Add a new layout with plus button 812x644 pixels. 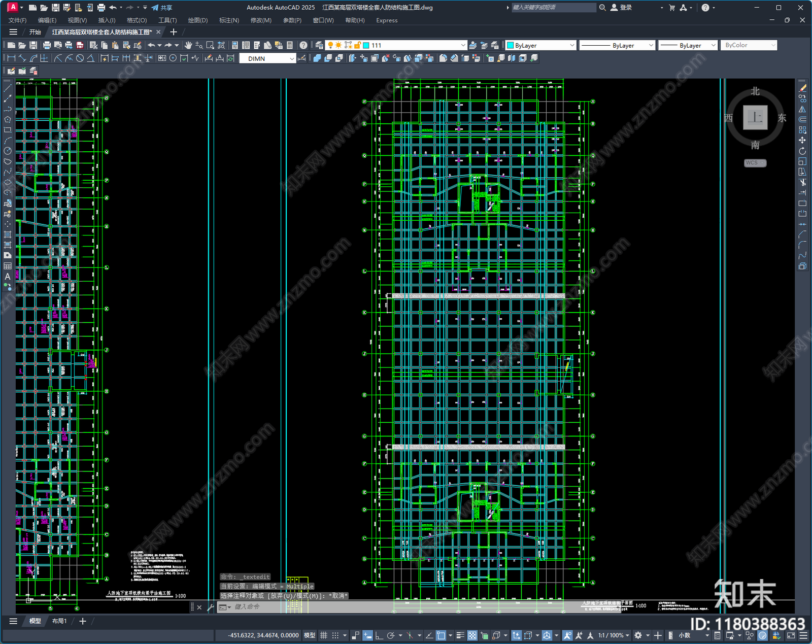point(83,621)
